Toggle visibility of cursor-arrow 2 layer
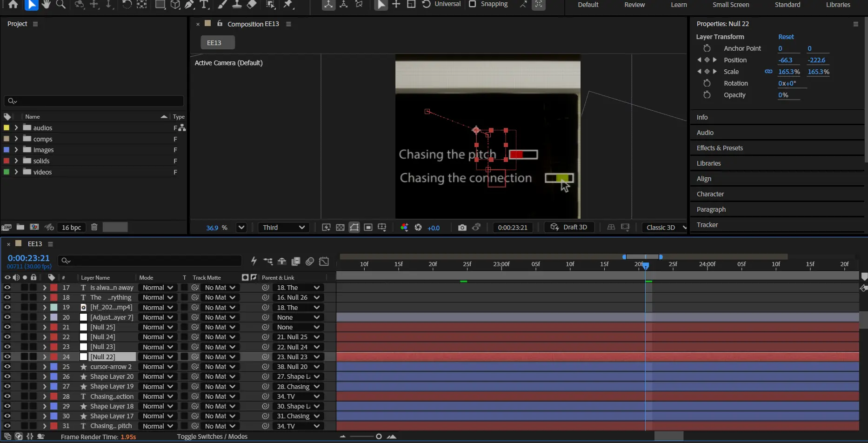Image resolution: width=868 pixels, height=443 pixels. 7,367
